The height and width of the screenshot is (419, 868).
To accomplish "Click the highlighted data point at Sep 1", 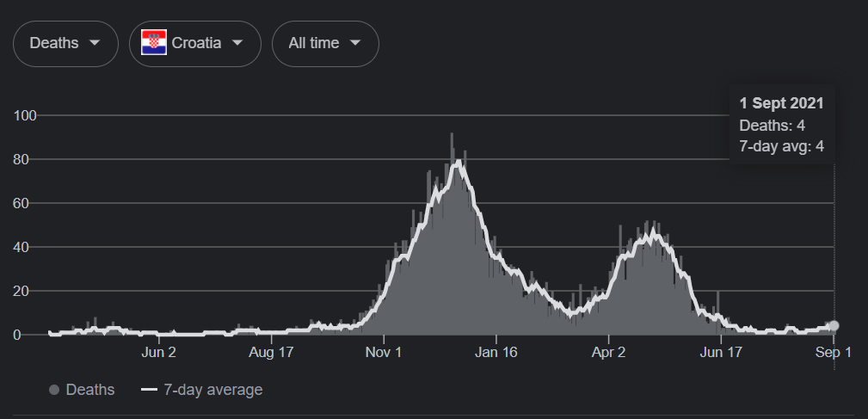I will pos(834,326).
